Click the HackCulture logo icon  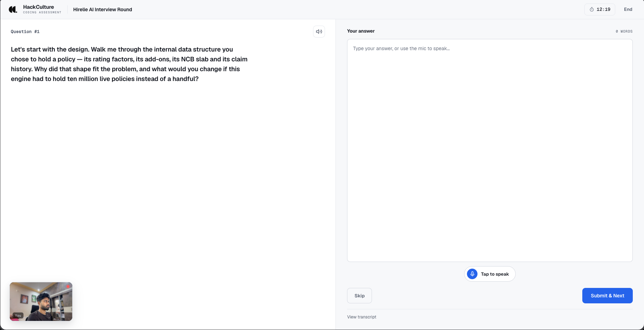click(13, 9)
